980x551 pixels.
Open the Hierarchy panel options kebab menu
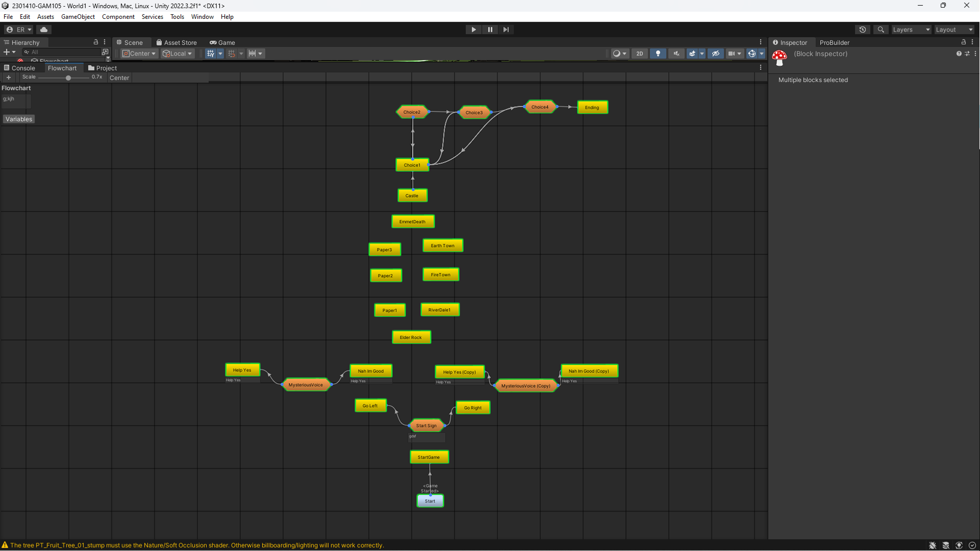(x=105, y=42)
